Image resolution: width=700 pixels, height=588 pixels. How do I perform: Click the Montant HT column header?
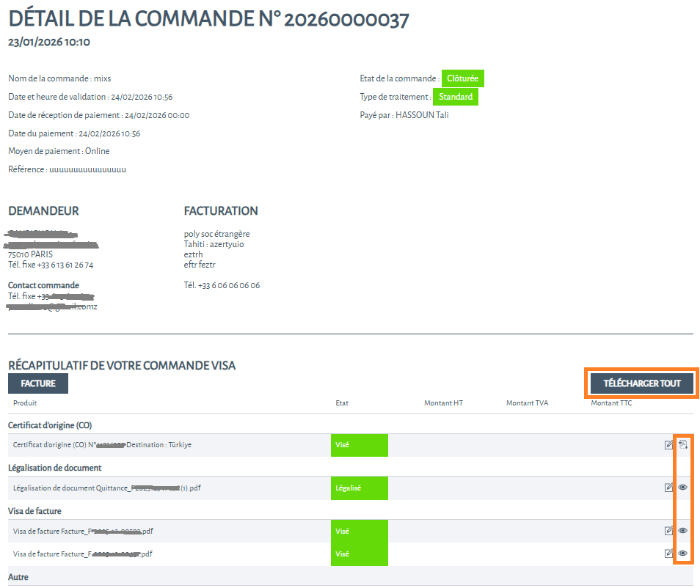tap(443, 403)
